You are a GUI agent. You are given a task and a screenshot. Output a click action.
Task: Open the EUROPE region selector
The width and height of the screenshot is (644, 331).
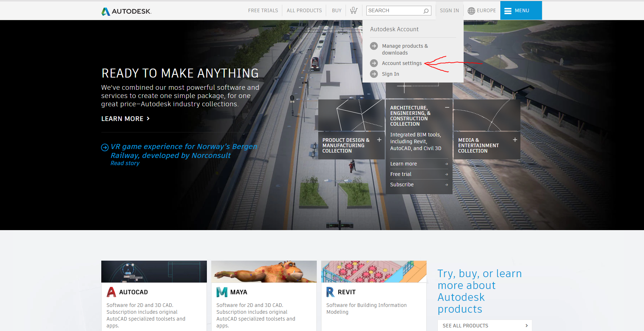482,11
